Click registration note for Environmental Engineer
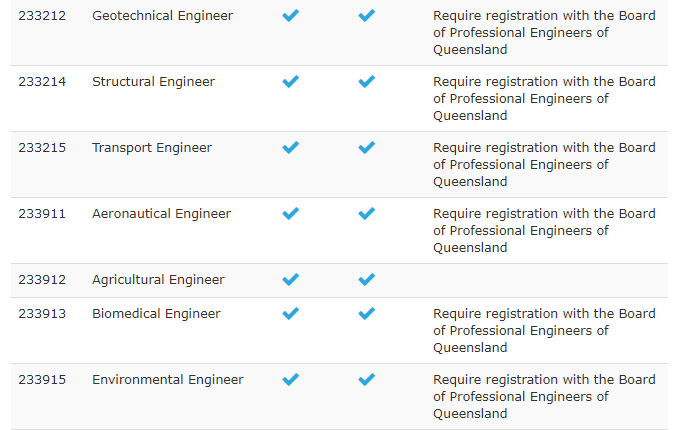The width and height of the screenshot is (690, 430). pyautogui.click(x=544, y=397)
